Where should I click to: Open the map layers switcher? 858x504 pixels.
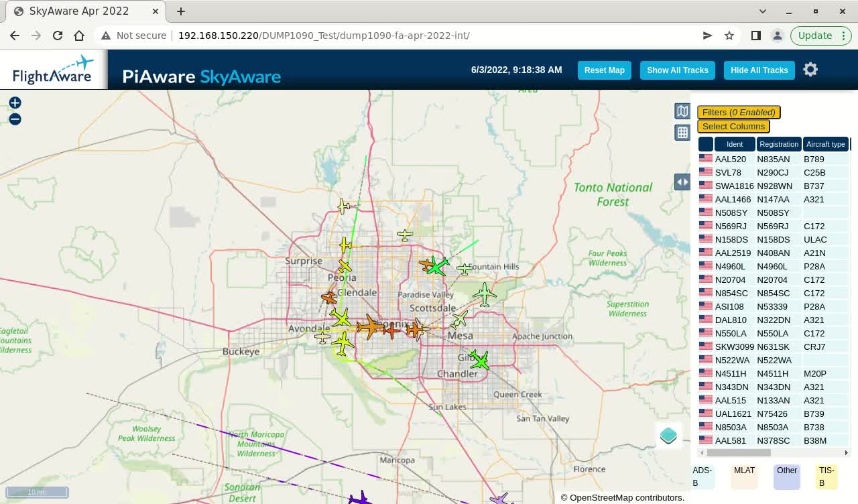[668, 436]
